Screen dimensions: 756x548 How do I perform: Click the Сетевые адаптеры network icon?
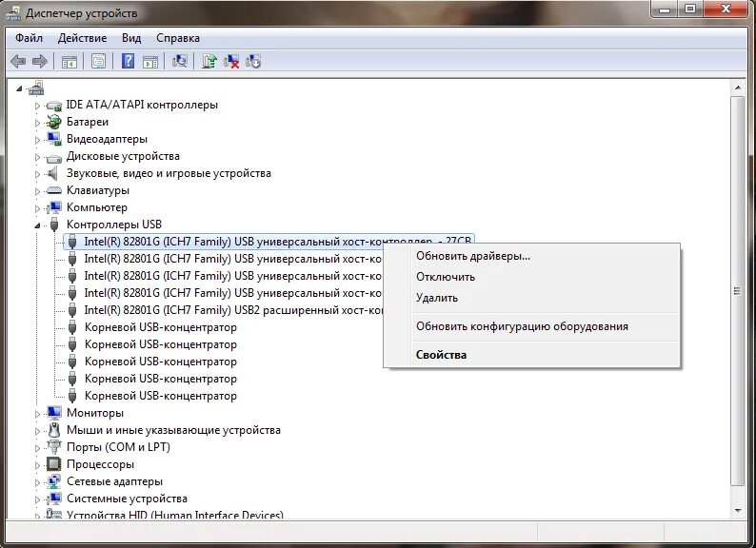54,481
